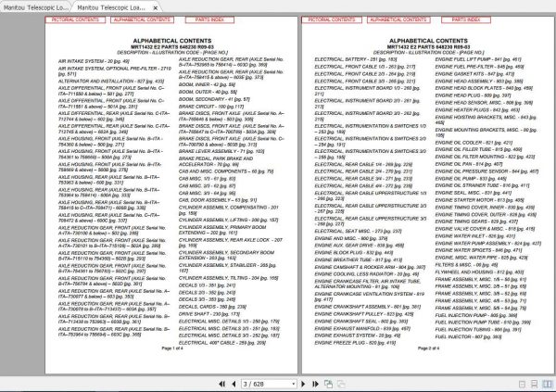Viewport: 556px width, 392px height.
Task: Go to next page arrow
Action: [303, 384]
